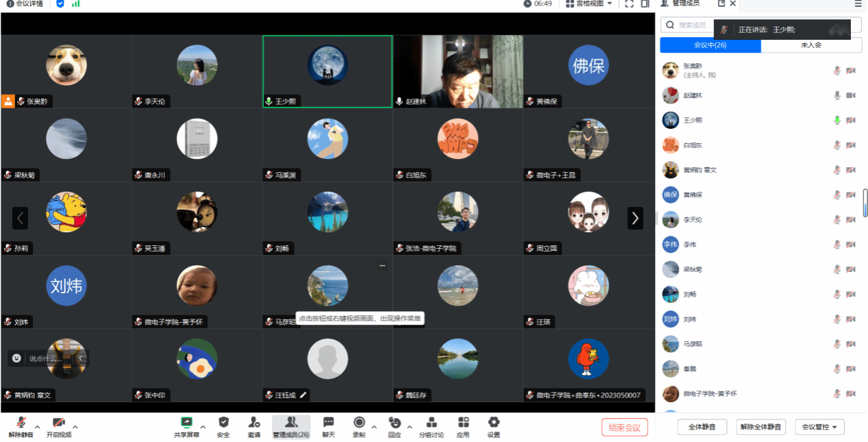The image size is (868, 442).
Task: Open the 会议管控 dropdown menu
Action: pos(820,427)
